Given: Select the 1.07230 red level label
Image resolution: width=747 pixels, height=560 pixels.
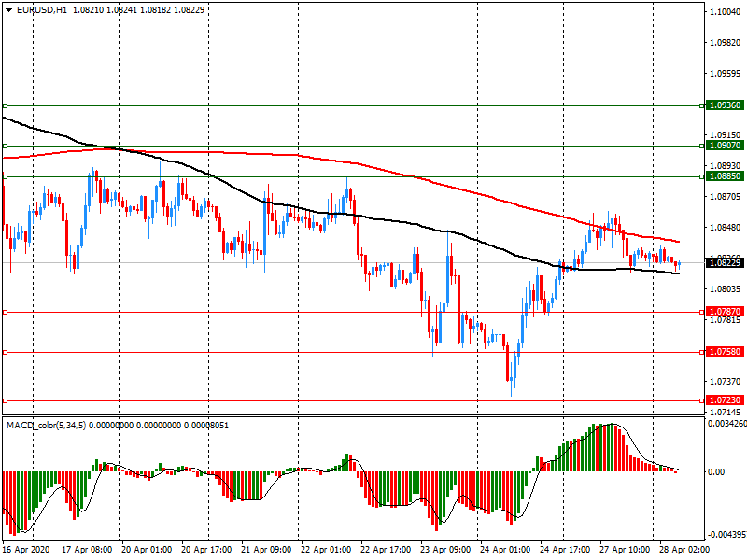Looking at the screenshot, I should [725, 400].
